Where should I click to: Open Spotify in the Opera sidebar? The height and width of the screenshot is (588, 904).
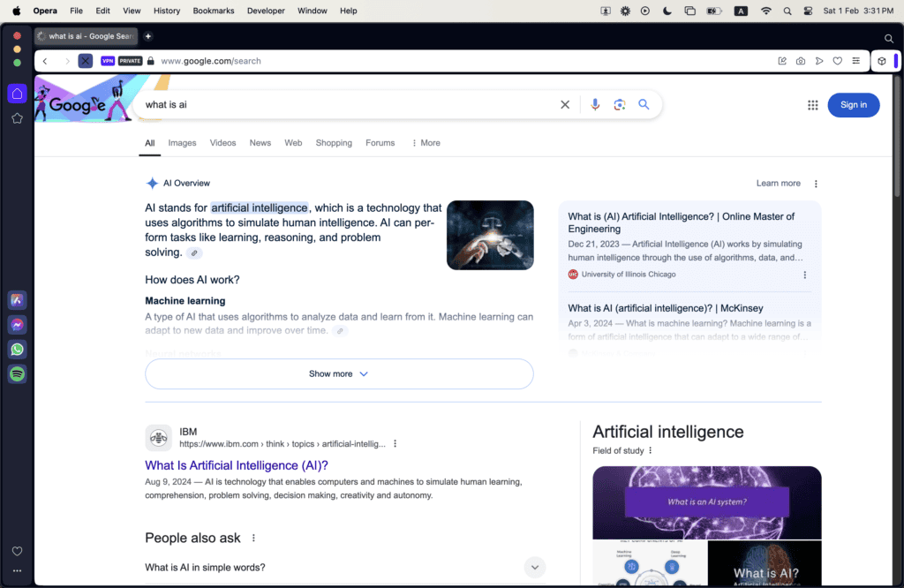(x=17, y=374)
